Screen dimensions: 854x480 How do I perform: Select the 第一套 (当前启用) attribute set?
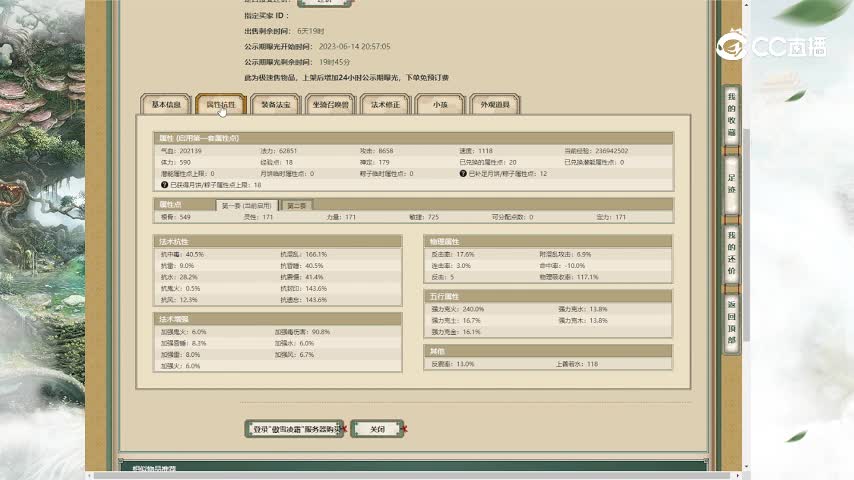click(247, 205)
